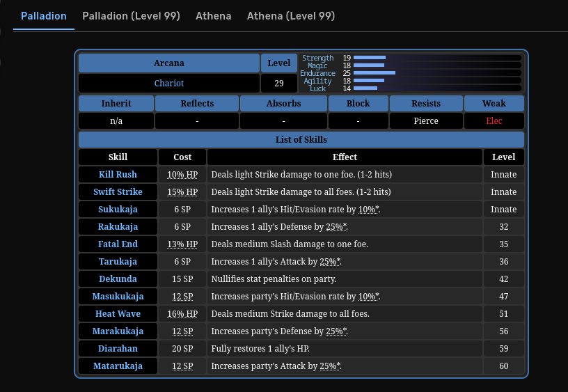Open the Dekunda skill link
This screenshot has height=392, width=568.
point(118,279)
